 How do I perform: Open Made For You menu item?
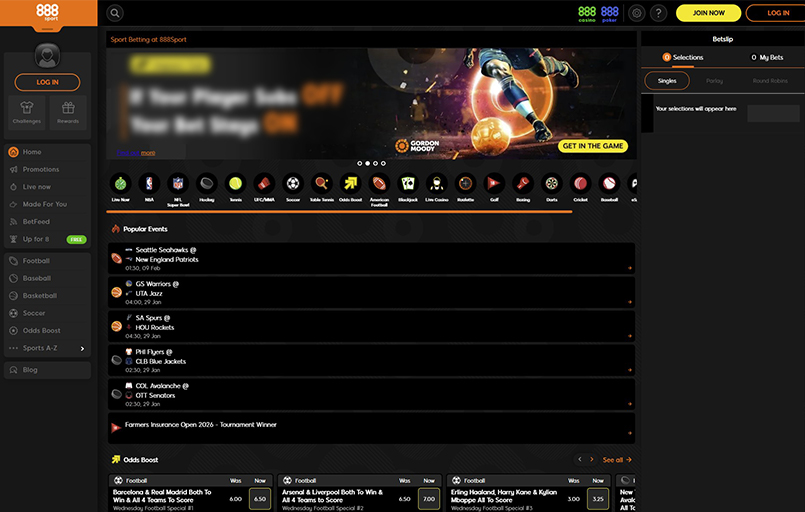pos(47,204)
